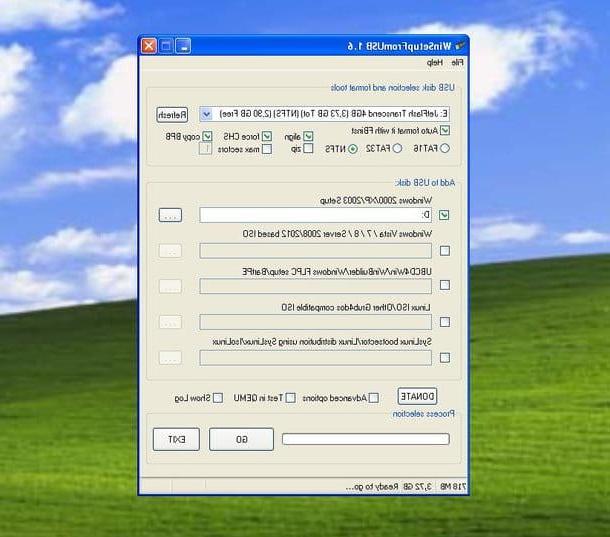Click the 'Process selection' group label
This screenshot has height=537, width=610.
click(423, 414)
